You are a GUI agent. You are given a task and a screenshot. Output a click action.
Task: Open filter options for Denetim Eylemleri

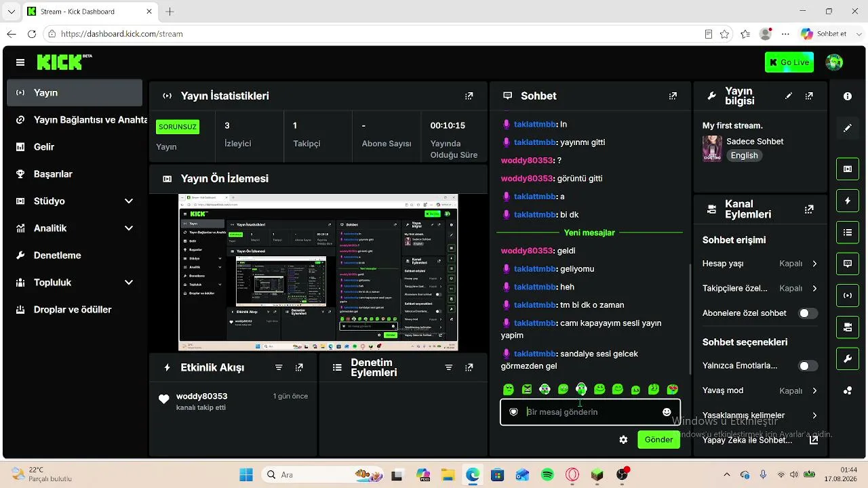(x=448, y=367)
